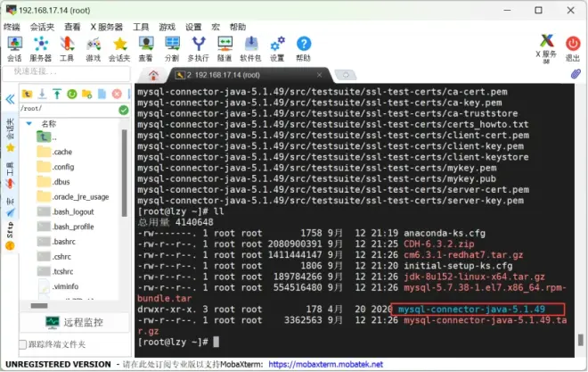Click the SFTP upload arrow icon
This screenshot has height=372, width=588.
pyautogui.click(x=57, y=94)
